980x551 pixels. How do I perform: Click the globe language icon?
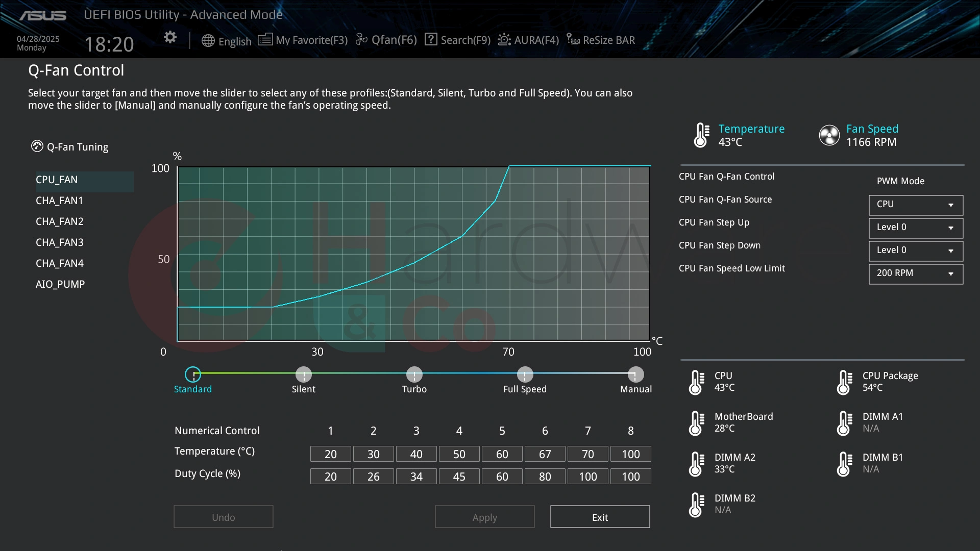(208, 41)
